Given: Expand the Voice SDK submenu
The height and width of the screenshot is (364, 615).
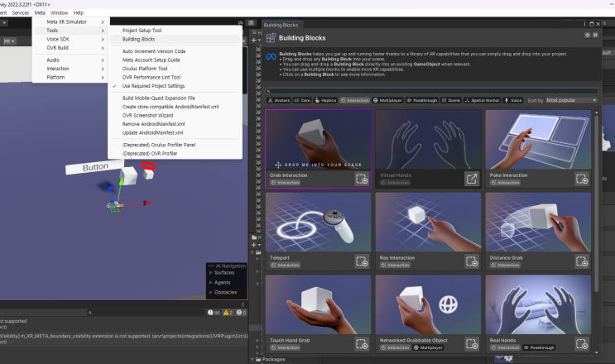Looking at the screenshot, I should 70,39.
